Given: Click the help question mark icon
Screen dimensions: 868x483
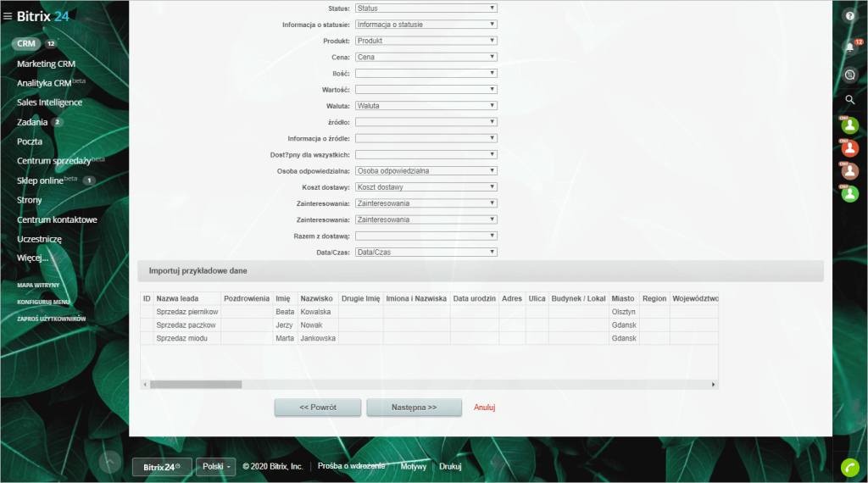Looking at the screenshot, I should (850, 15).
